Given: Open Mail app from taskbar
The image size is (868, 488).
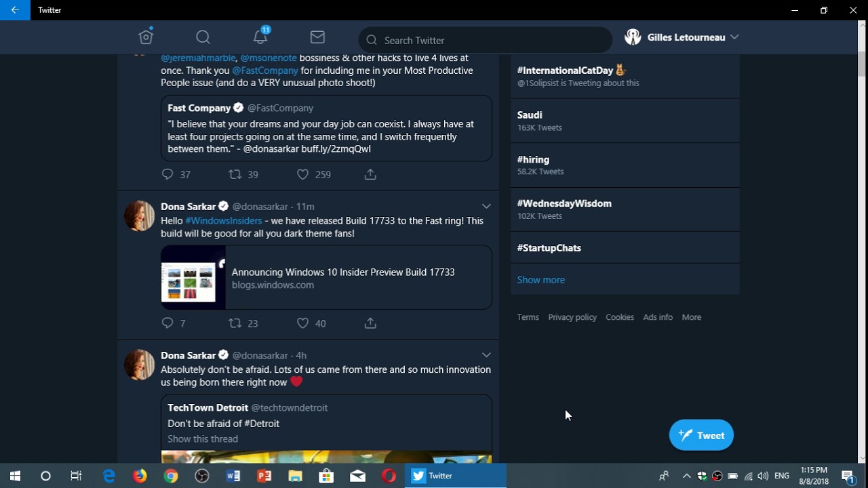Looking at the screenshot, I should click(357, 476).
